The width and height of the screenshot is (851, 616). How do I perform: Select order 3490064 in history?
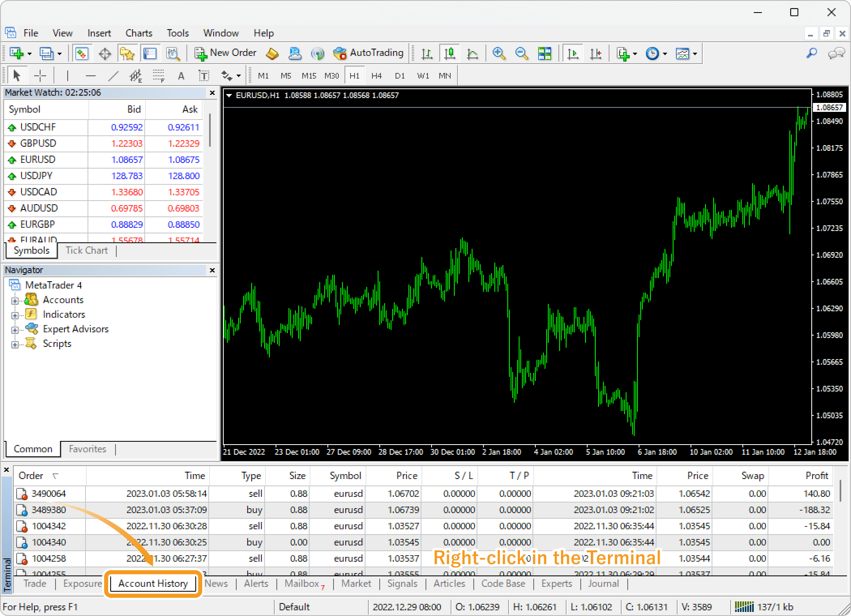point(423,494)
